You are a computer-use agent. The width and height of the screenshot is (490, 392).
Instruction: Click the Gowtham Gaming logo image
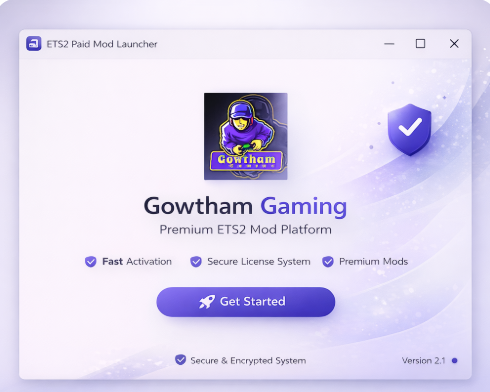[x=246, y=136]
